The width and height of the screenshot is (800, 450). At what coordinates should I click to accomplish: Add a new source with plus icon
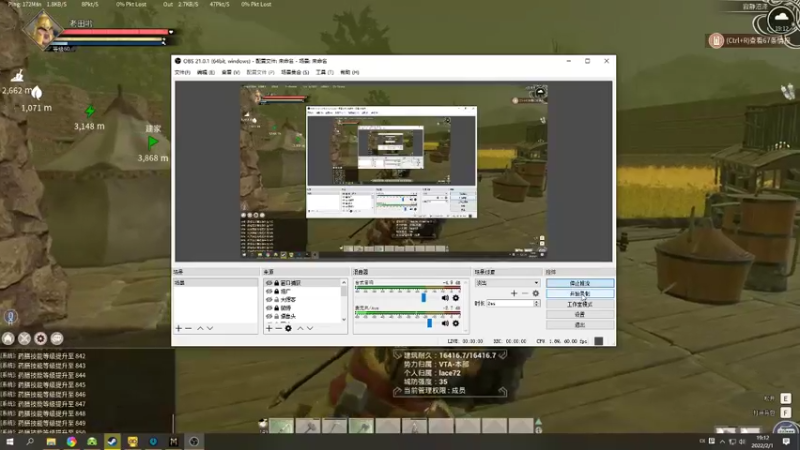coord(269,329)
